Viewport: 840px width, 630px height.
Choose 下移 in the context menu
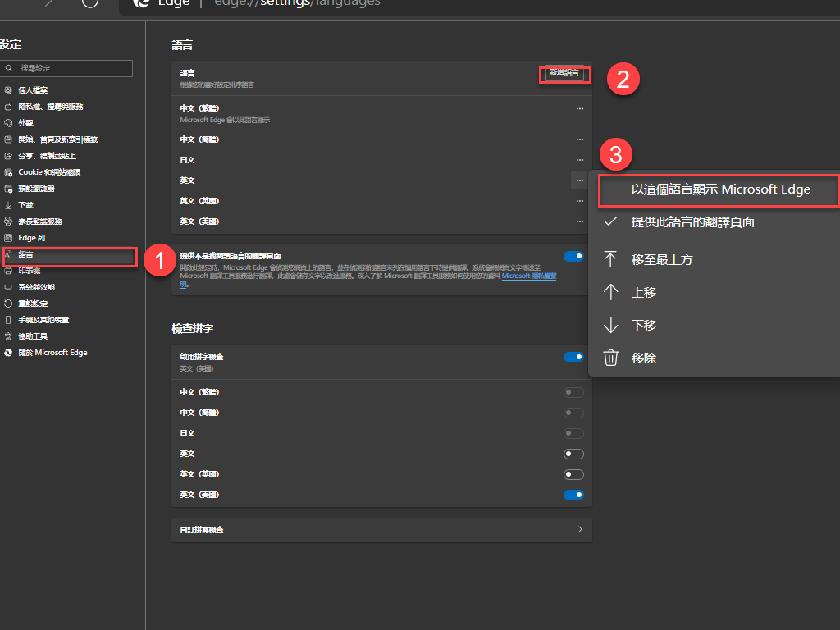click(x=714, y=325)
